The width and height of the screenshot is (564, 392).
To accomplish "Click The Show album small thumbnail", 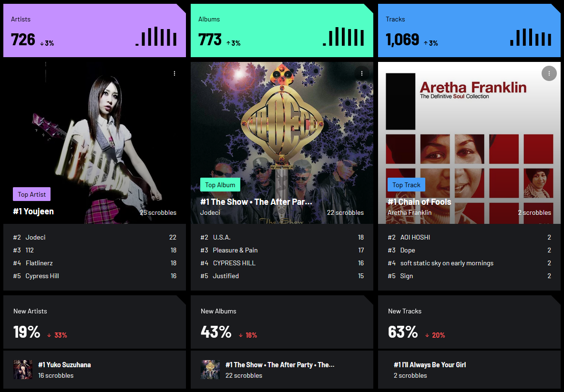I will pyautogui.click(x=210, y=369).
